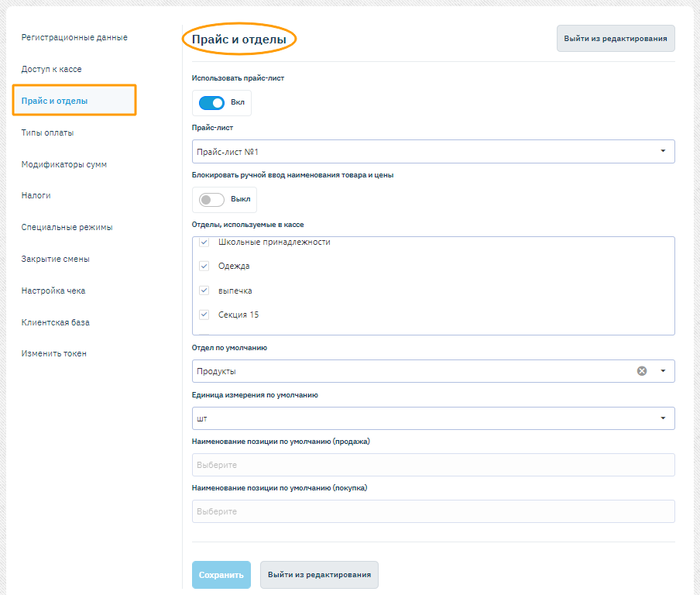Uncheck the выпечка department checkbox
Image resolution: width=700 pixels, height=595 pixels.
(204, 291)
